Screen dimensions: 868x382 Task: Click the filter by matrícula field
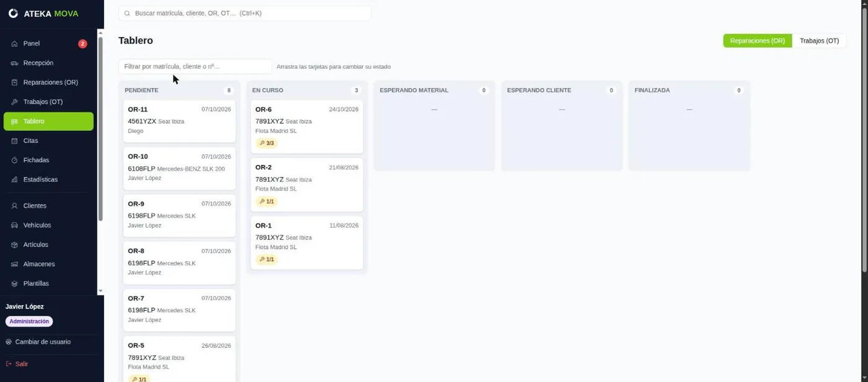point(195,66)
